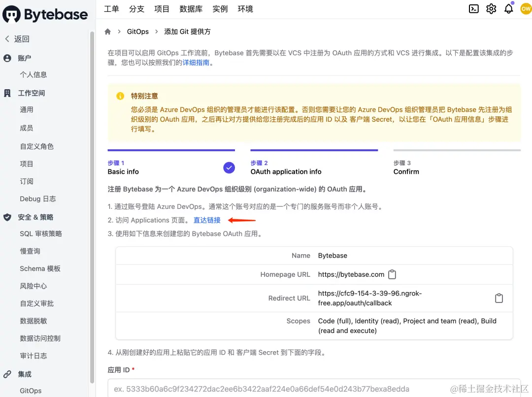
Task: Click the Bytebase logo
Action: (45, 14)
